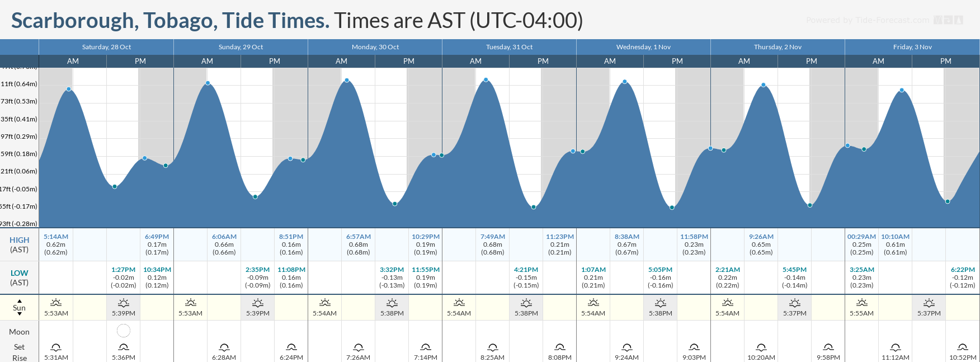
Task: Click the Saturday sunset icon above 5:39PM
Action: pos(124,303)
